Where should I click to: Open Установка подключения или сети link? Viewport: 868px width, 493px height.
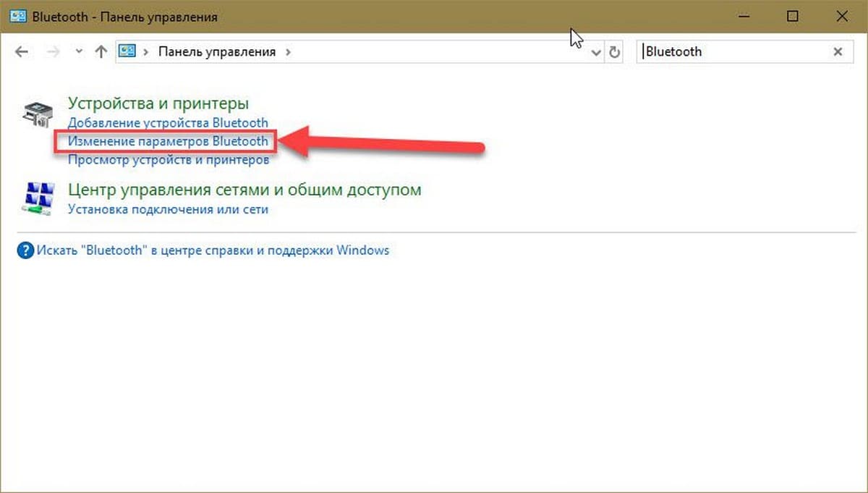(x=168, y=209)
